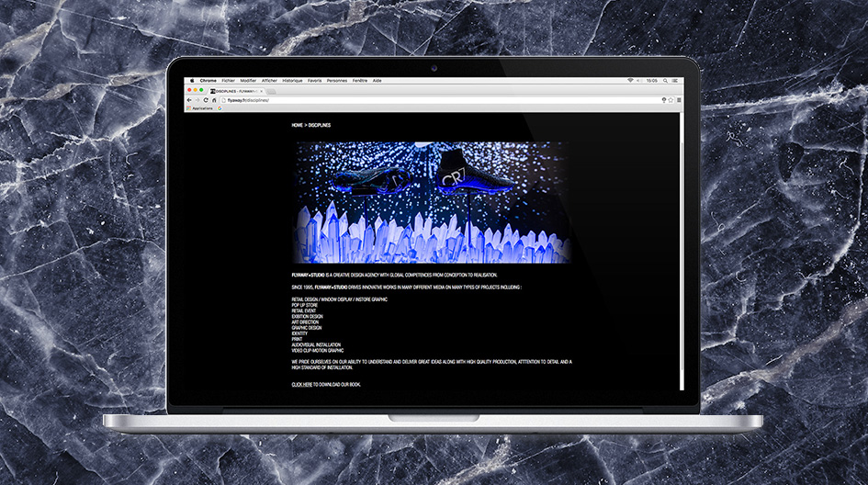Click the 'PRINT' text
868x485 pixels.
pos(298,339)
